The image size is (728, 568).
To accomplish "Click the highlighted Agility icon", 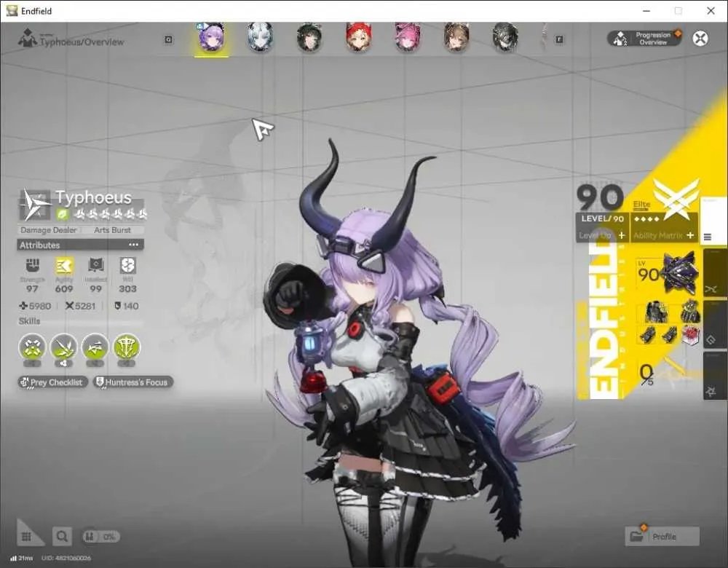I will [64, 266].
